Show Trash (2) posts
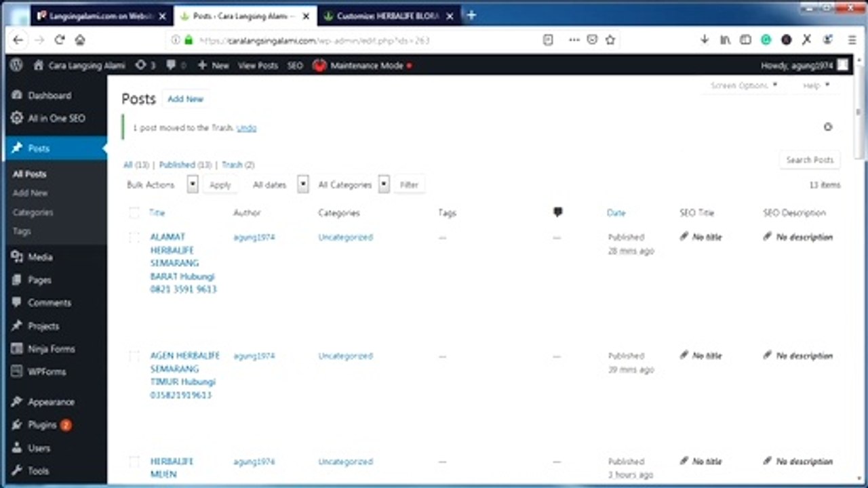Viewport: 868px width, 488px height. (238, 165)
